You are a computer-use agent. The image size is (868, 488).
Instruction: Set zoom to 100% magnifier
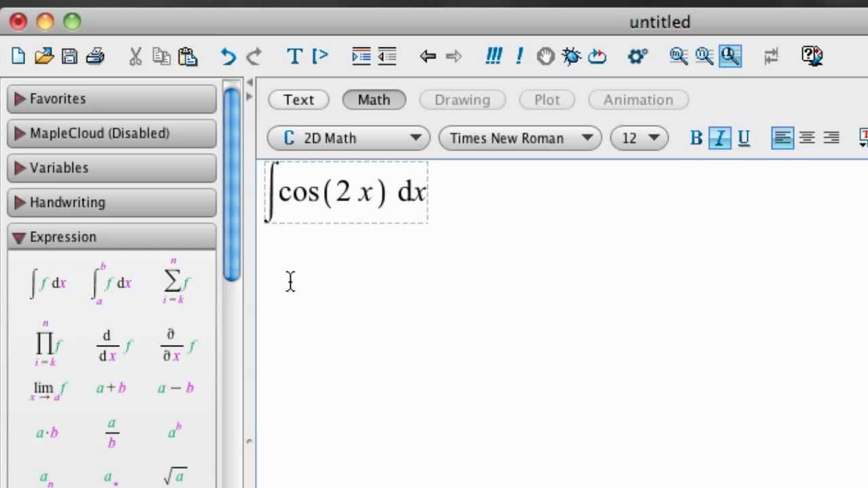pyautogui.click(x=678, y=56)
